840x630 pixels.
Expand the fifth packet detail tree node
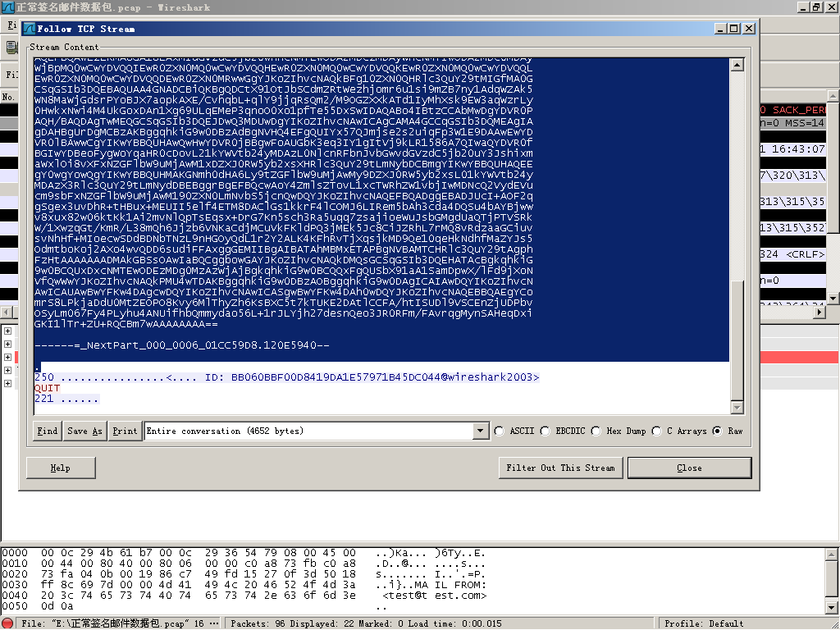coord(7,384)
